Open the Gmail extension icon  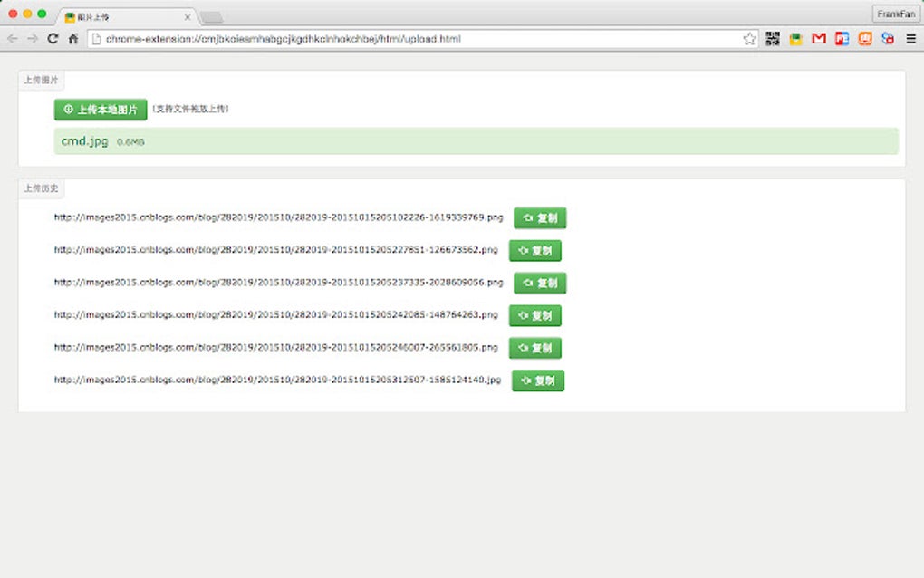coord(818,39)
